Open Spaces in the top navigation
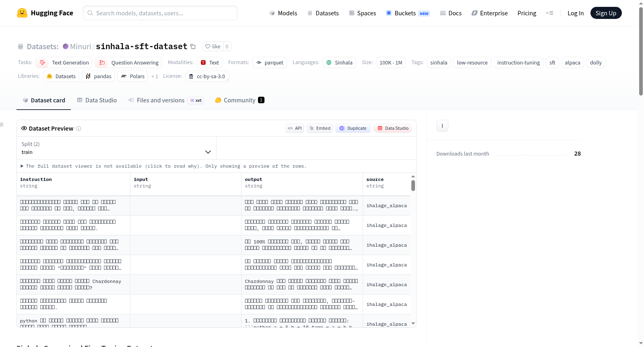Screen dimensions: 644x347 (x=362, y=13)
